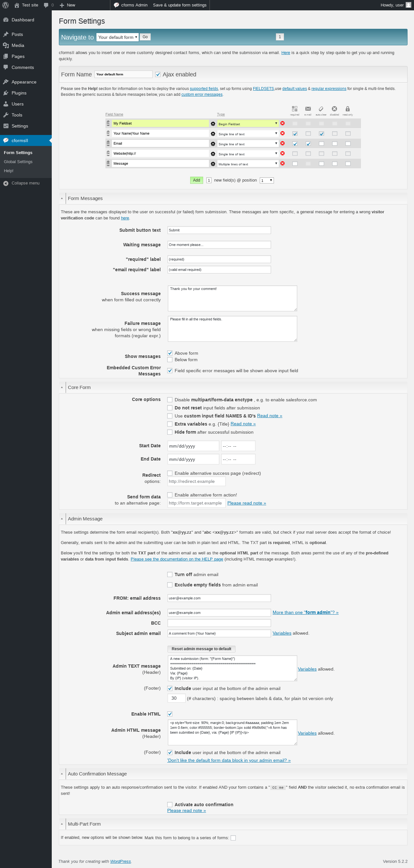This screenshot has height=868, width=414.
Task: Click the drag handle of My Fieldset row
Action: tap(108, 123)
